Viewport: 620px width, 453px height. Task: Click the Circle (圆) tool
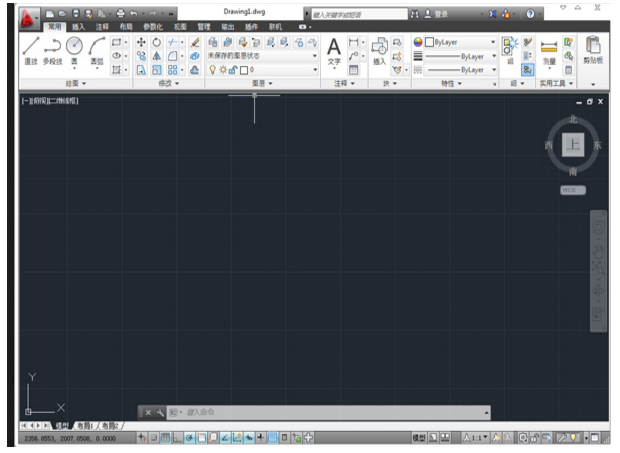[74, 48]
